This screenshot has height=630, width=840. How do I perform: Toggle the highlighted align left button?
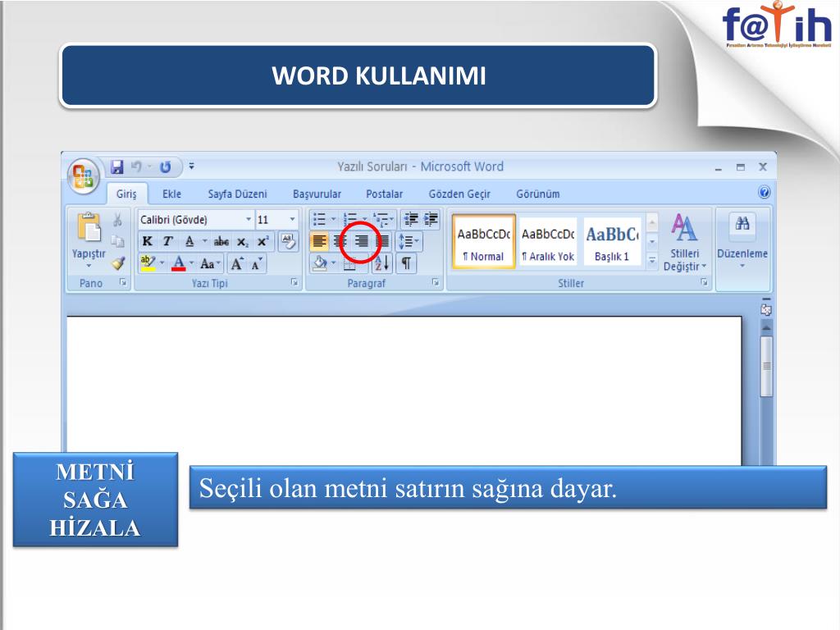pyautogui.click(x=319, y=241)
